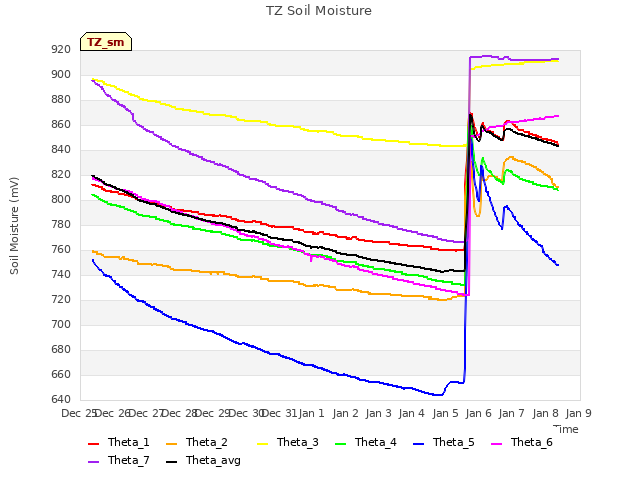The height and width of the screenshot is (480, 640).
Task: Click the Soil Moisture (mV) axis label
Action: [x=14, y=226]
